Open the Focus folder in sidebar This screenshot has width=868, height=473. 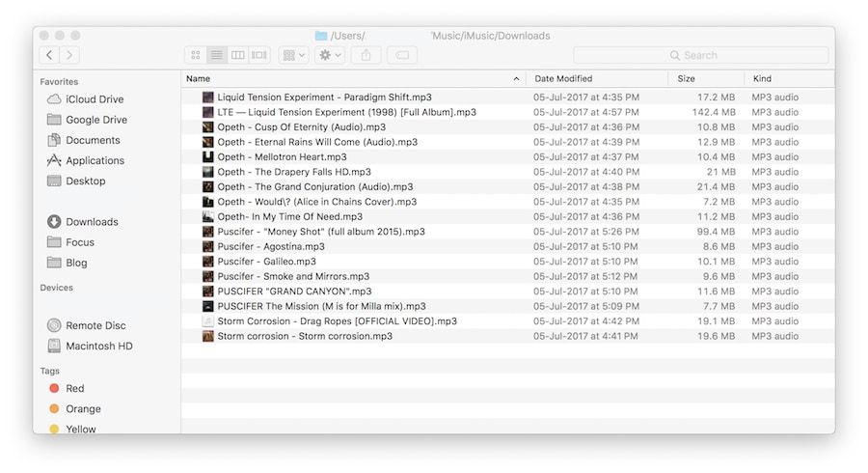pyautogui.click(x=80, y=242)
